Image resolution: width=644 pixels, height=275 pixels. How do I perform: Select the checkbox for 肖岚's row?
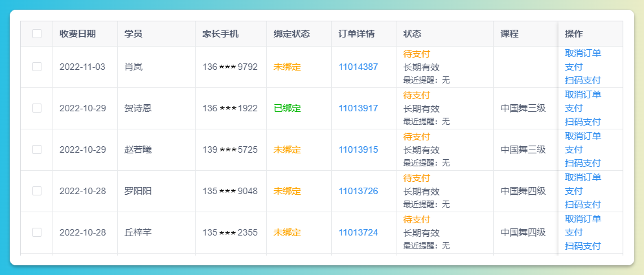coord(37,67)
